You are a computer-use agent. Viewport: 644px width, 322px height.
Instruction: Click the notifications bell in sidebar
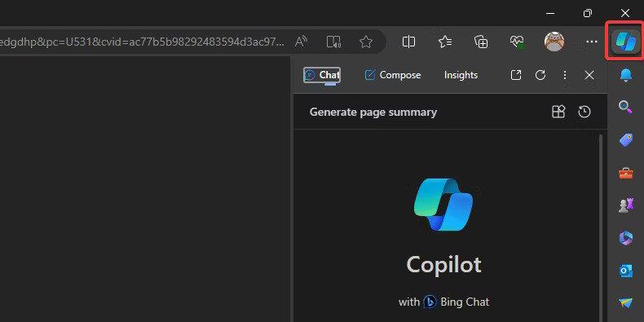click(625, 75)
